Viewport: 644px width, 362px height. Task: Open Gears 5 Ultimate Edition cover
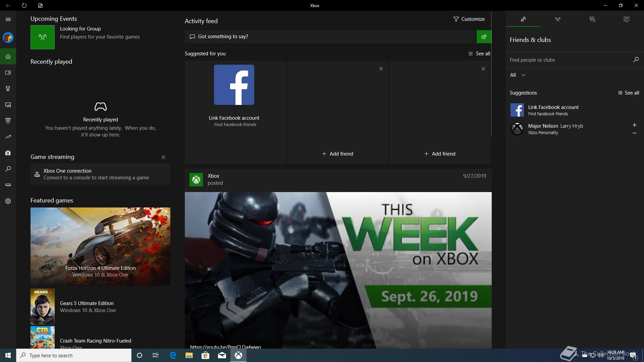(43, 307)
